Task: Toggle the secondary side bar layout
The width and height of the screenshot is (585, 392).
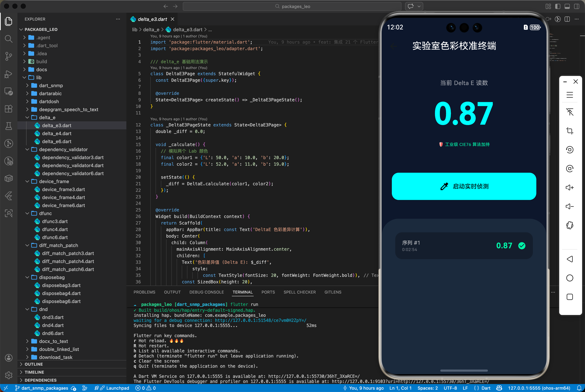Action: pos(576,7)
